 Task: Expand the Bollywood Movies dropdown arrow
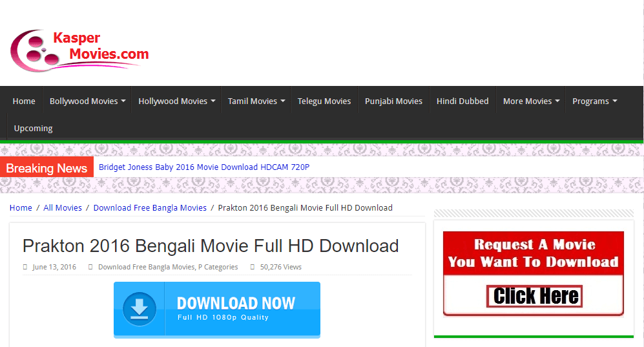123,101
